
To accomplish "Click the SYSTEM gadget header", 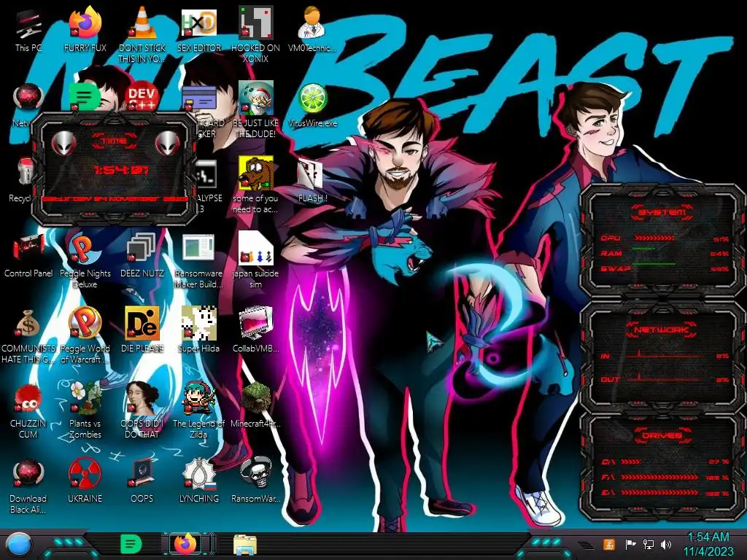I will pos(662,212).
